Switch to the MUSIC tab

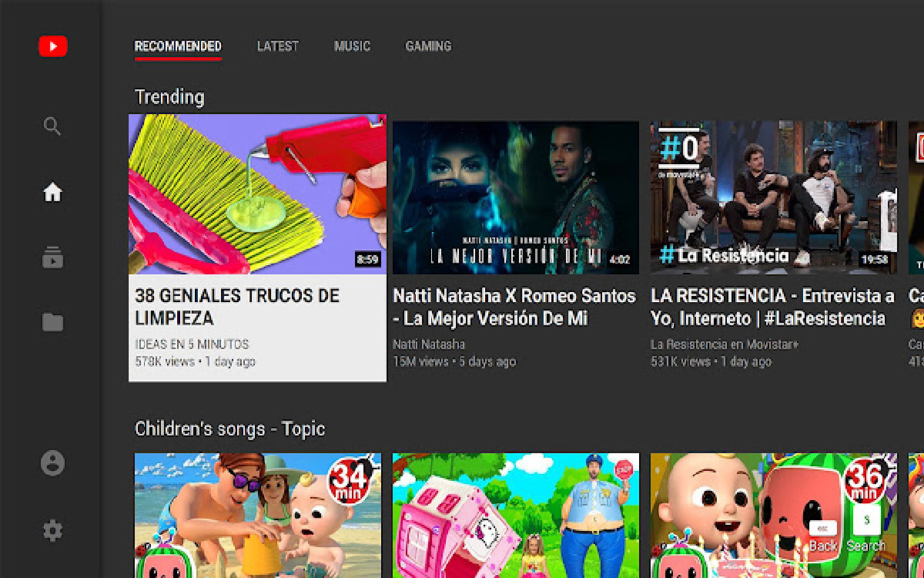pyautogui.click(x=352, y=46)
